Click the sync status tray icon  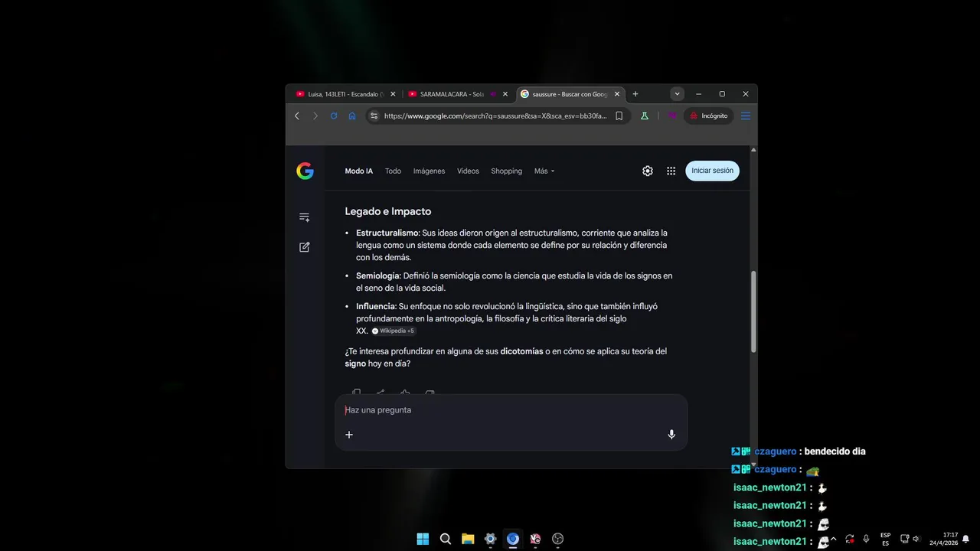tap(849, 539)
